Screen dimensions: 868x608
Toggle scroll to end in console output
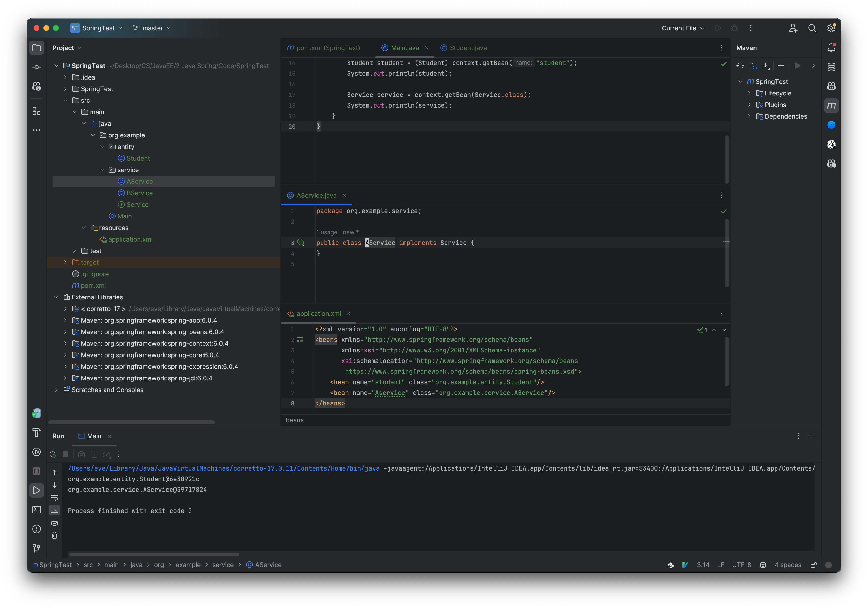(54, 510)
